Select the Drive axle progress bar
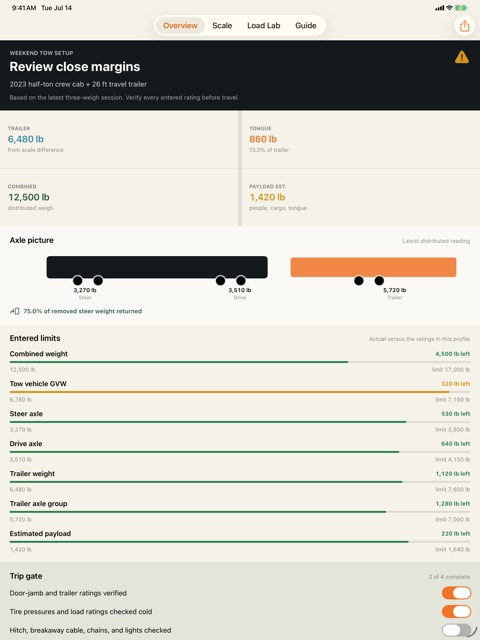The image size is (480, 640). [240, 452]
